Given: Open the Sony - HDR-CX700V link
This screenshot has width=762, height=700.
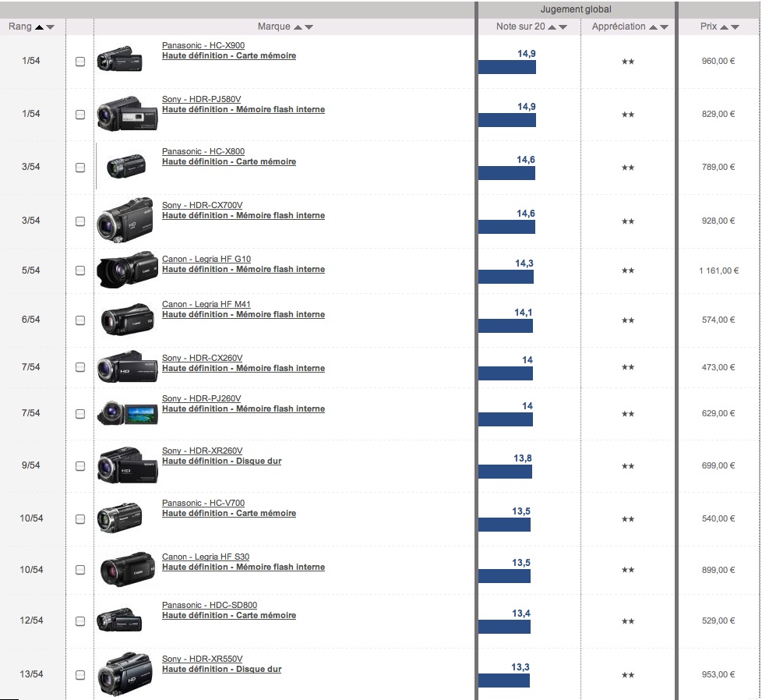Looking at the screenshot, I should (x=202, y=205).
